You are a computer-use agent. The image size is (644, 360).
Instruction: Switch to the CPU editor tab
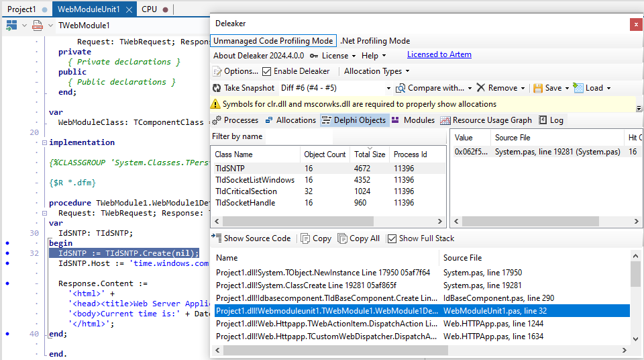pyautogui.click(x=154, y=9)
